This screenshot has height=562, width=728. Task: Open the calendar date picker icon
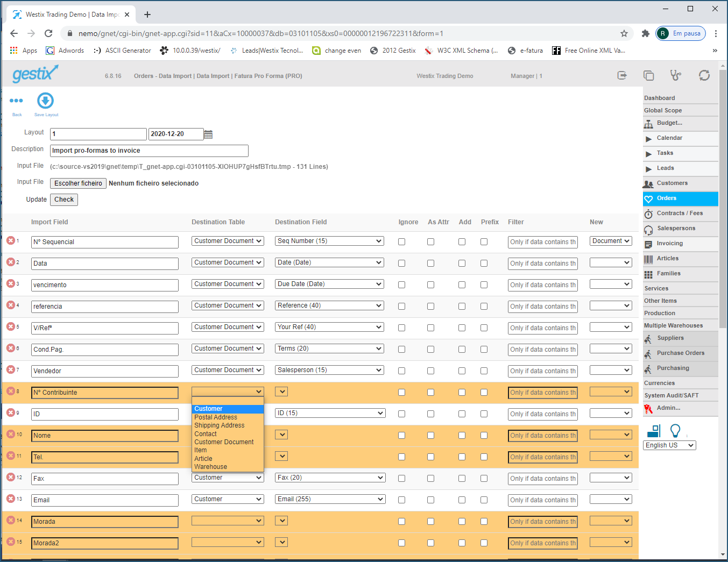click(x=208, y=134)
